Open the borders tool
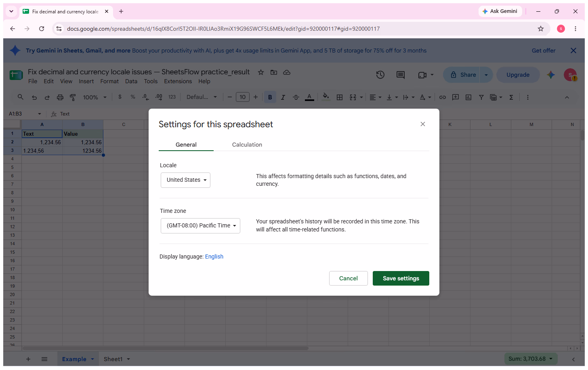This screenshot has height=370, width=588. (x=340, y=97)
